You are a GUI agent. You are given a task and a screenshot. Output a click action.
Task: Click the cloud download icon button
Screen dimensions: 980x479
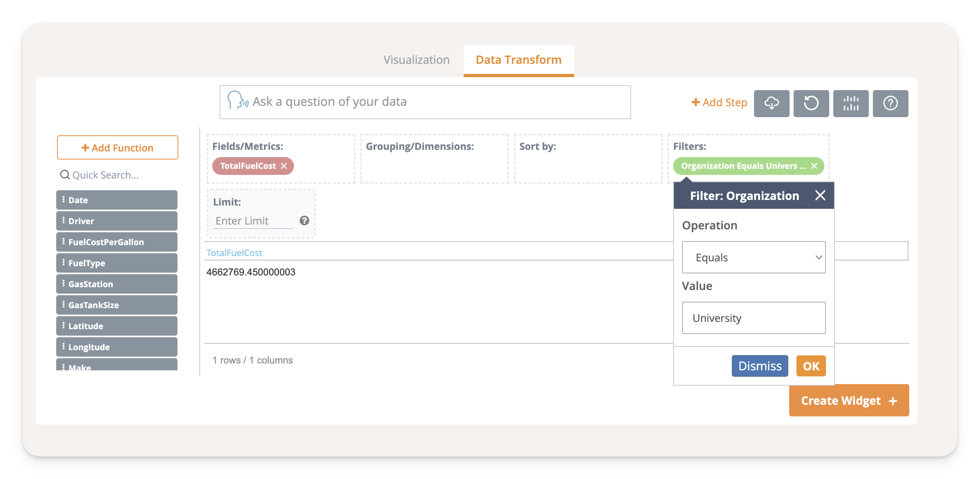[771, 103]
